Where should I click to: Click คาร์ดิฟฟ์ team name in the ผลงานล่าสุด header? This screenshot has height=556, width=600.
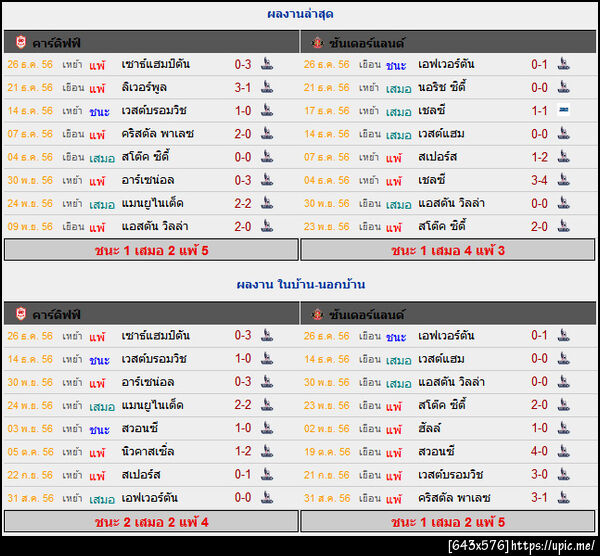[x=56, y=43]
